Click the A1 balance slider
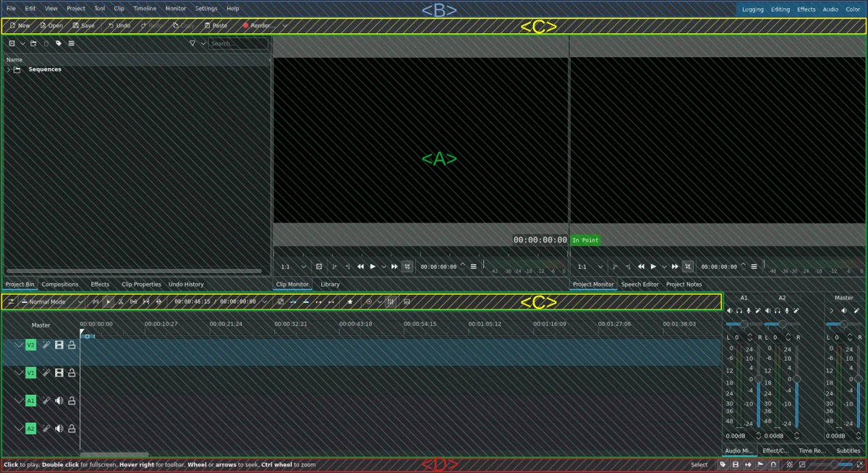 [x=743, y=324]
